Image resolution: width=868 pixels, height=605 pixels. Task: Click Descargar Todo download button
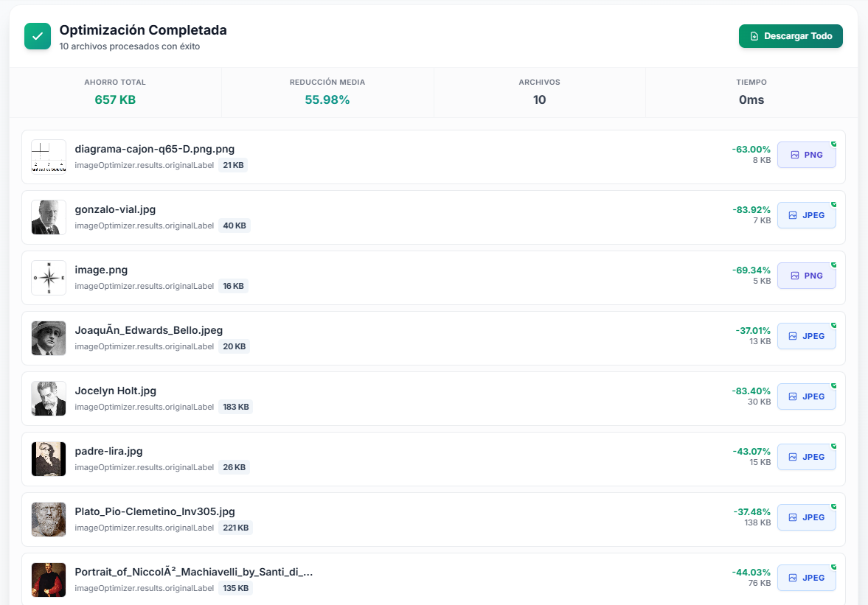pyautogui.click(x=791, y=36)
